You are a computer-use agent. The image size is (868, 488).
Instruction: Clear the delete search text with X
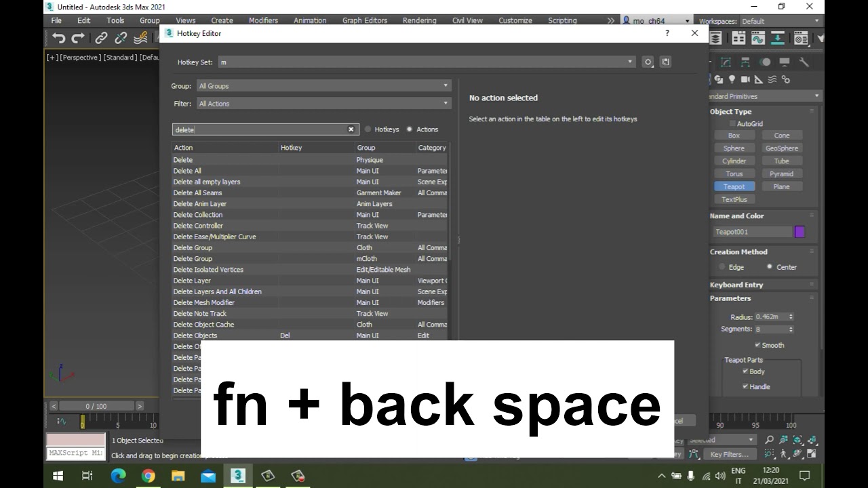pos(351,129)
